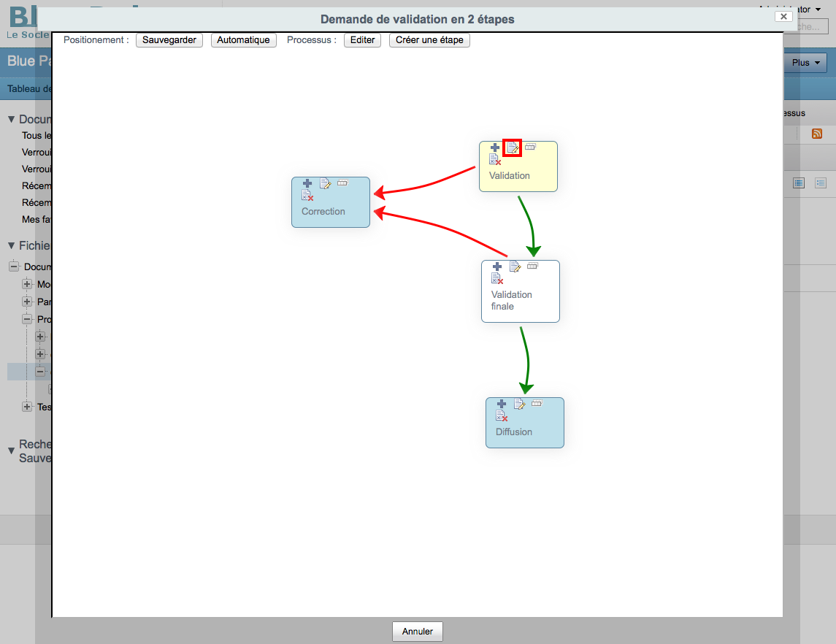
Task: Click the 'Tous le' sidebar link
Action: pos(37,135)
